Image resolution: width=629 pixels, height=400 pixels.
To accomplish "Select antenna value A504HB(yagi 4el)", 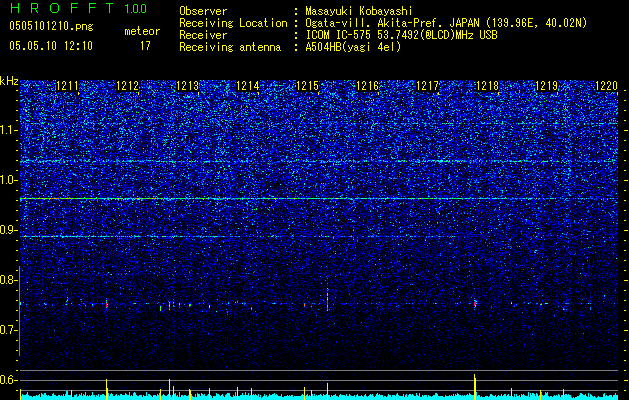I will point(353,47).
